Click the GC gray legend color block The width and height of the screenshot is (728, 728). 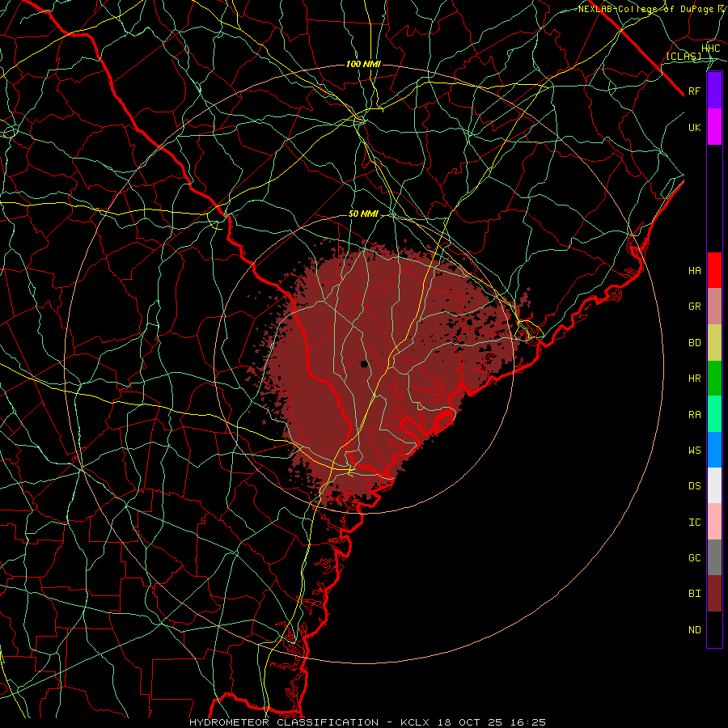(x=714, y=557)
